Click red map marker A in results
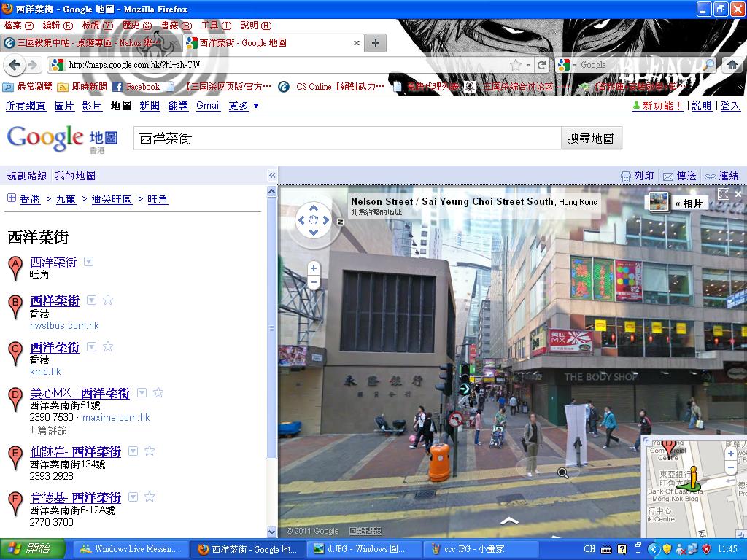The width and height of the screenshot is (747, 560). [15, 268]
